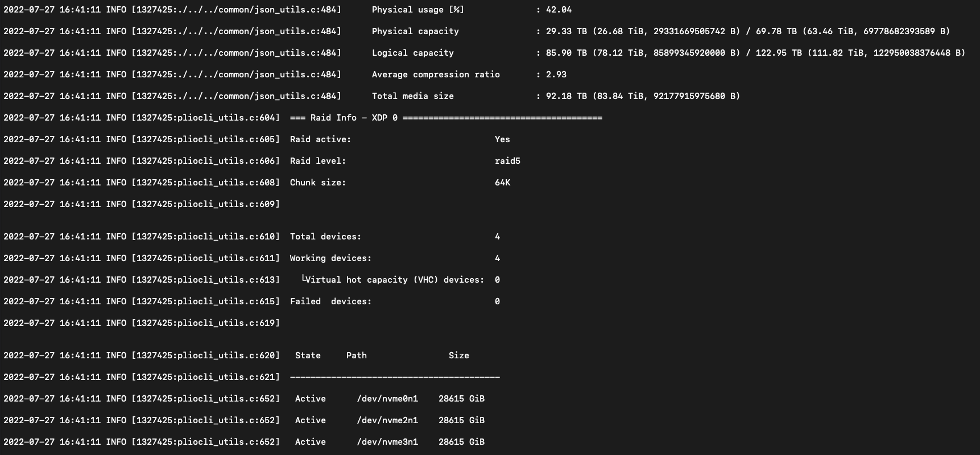The height and width of the screenshot is (455, 980).
Task: Click the 64K chunk size value
Action: 502,183
